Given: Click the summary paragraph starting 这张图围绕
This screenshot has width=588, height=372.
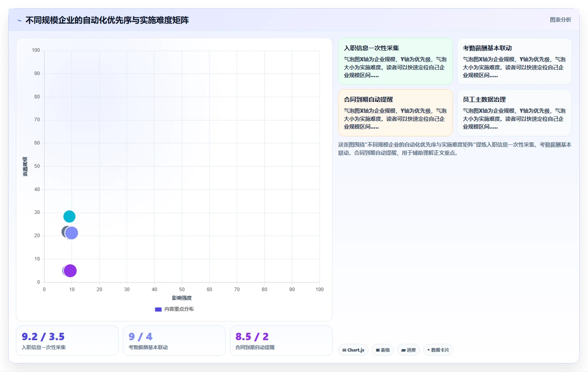Looking at the screenshot, I should click(455, 149).
